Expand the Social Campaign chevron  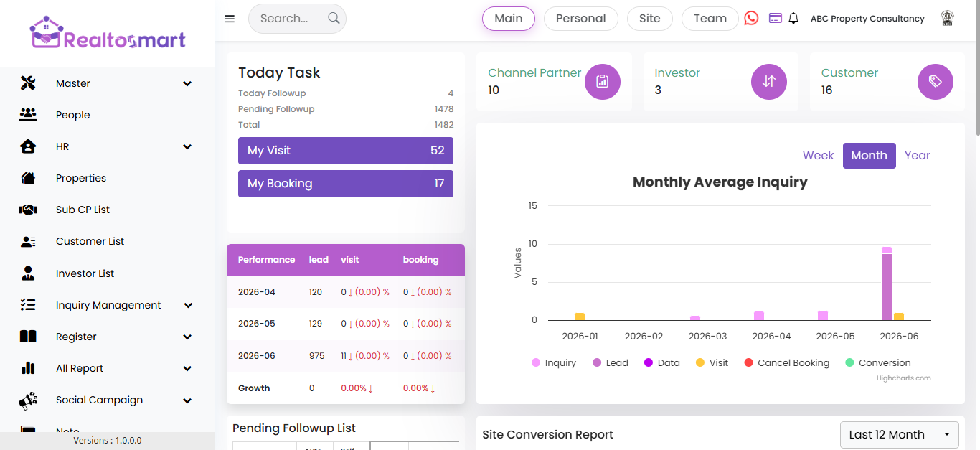(187, 400)
